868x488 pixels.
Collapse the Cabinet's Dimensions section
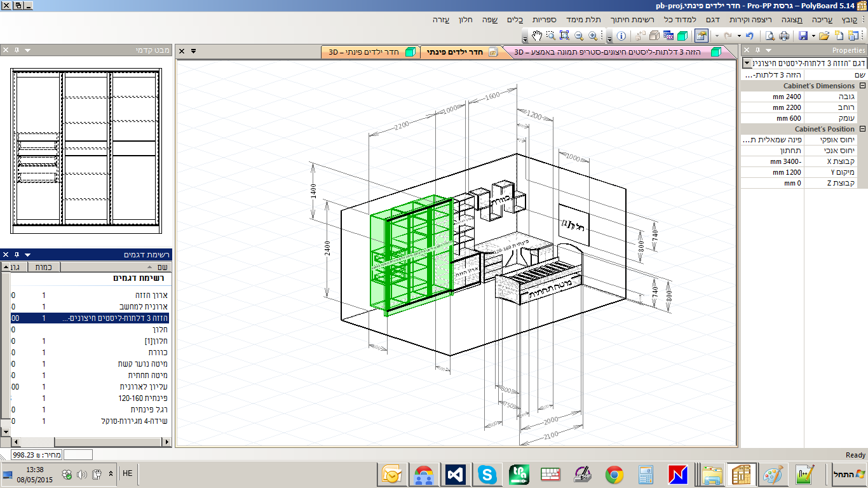point(862,86)
